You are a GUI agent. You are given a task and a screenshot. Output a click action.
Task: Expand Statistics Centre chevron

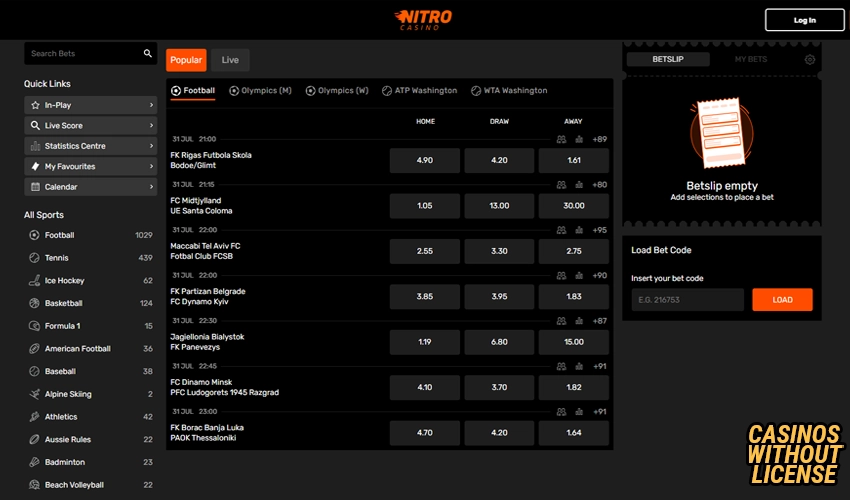coord(151,146)
